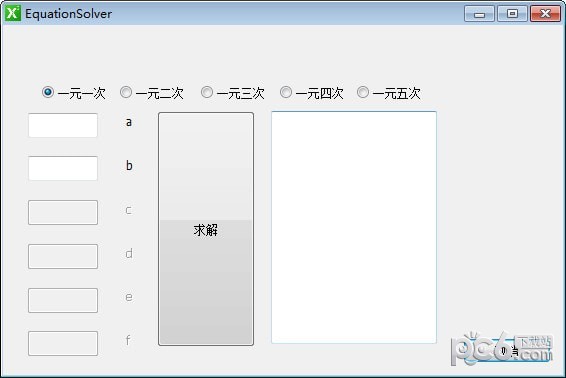Click the EquationSolver app icon in title bar

coord(13,13)
